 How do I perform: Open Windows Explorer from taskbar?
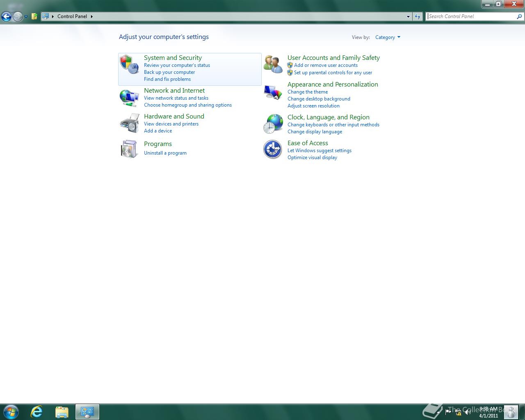point(62,412)
